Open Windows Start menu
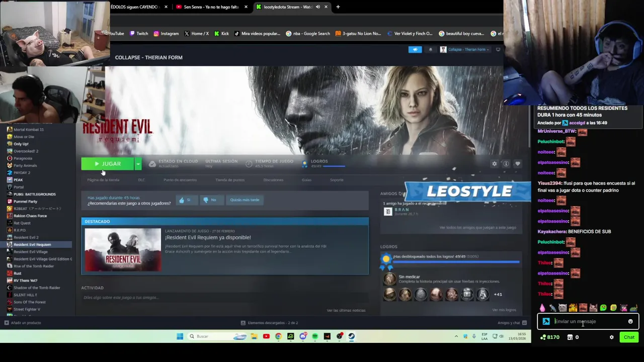 coord(180,336)
